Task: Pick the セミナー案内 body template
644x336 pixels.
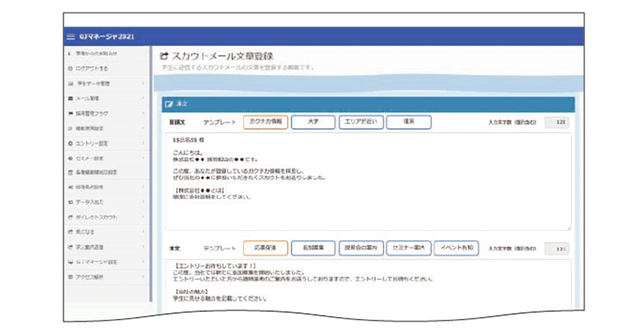Action: (408, 248)
